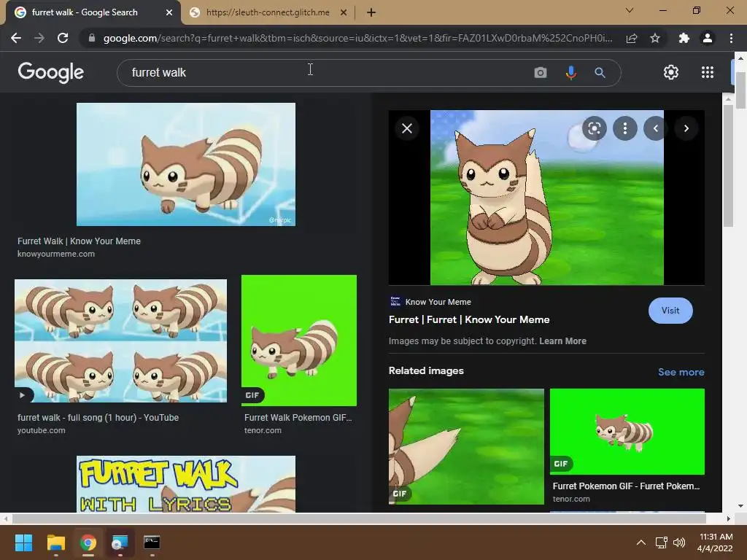Image resolution: width=747 pixels, height=560 pixels.
Task: Click the Know Your Meme source label
Action: [x=438, y=302]
